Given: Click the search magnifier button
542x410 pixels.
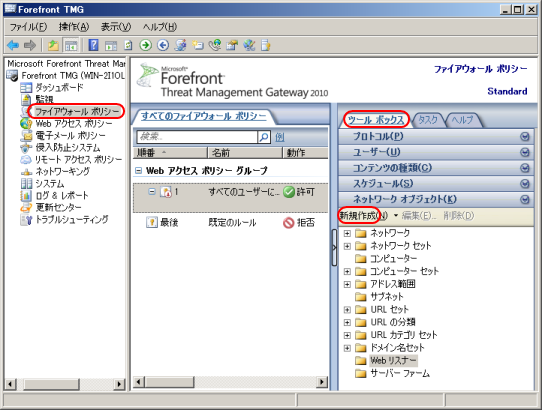Looking at the screenshot, I should 264,137.
